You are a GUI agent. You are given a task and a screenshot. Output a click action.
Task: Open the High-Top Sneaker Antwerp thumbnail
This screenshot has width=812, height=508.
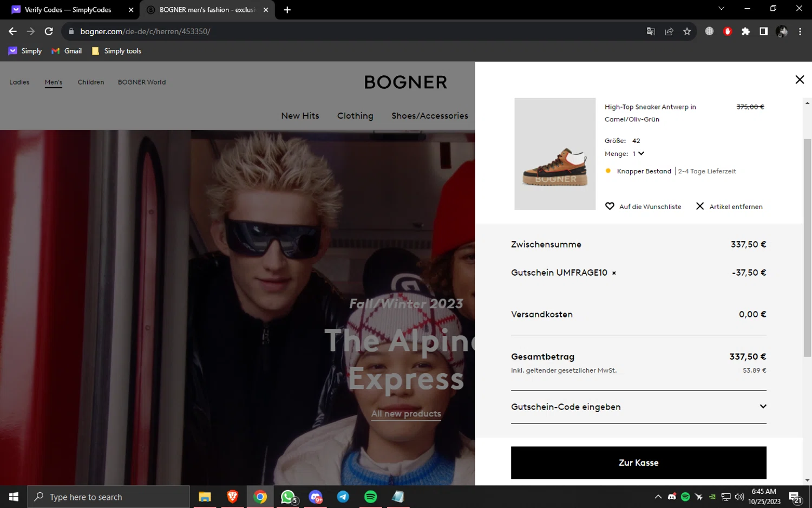coord(555,154)
